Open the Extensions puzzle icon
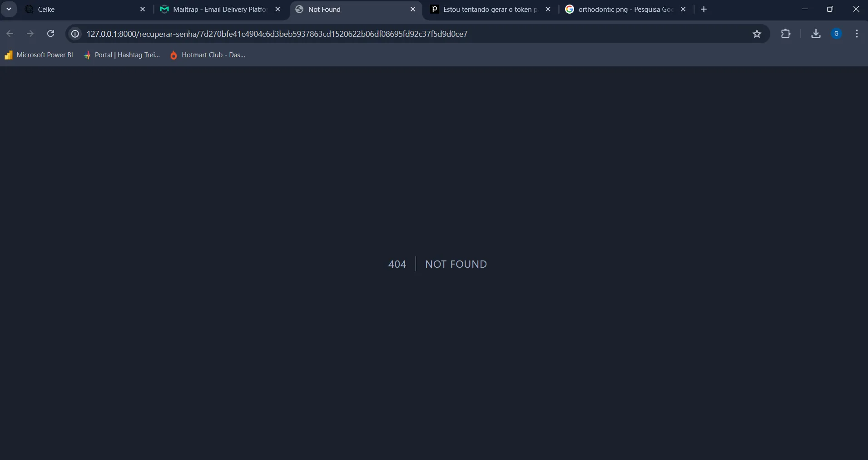Screen dimensions: 868x460 click(x=786, y=34)
